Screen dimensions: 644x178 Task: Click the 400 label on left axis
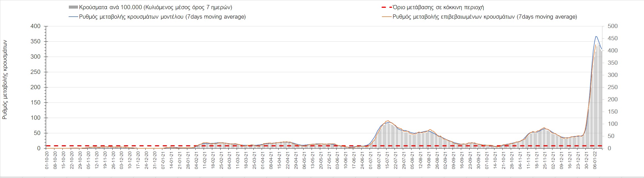(35, 26)
